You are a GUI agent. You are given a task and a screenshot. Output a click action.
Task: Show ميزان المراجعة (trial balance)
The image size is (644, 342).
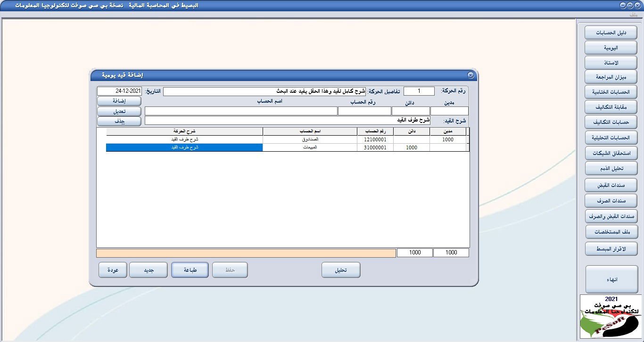[611, 77]
